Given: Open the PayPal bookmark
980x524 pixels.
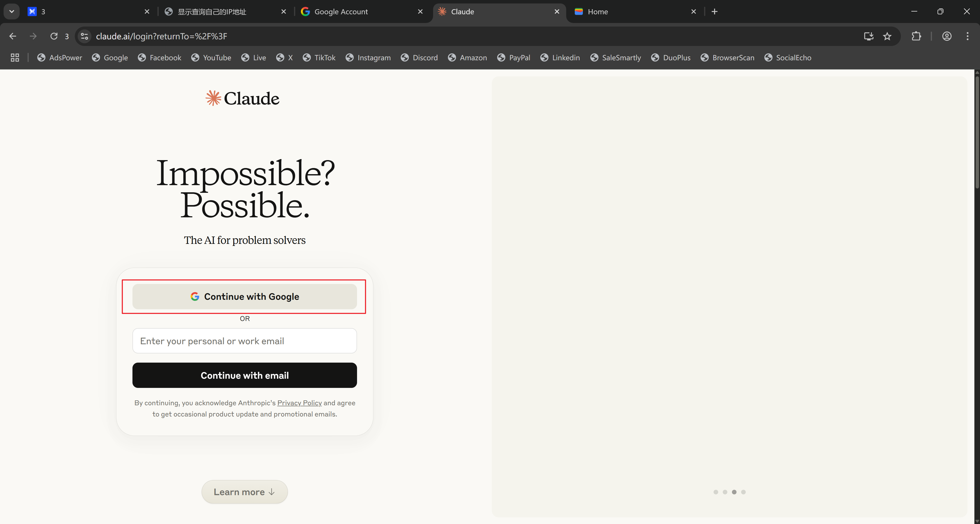Looking at the screenshot, I should tap(513, 57).
